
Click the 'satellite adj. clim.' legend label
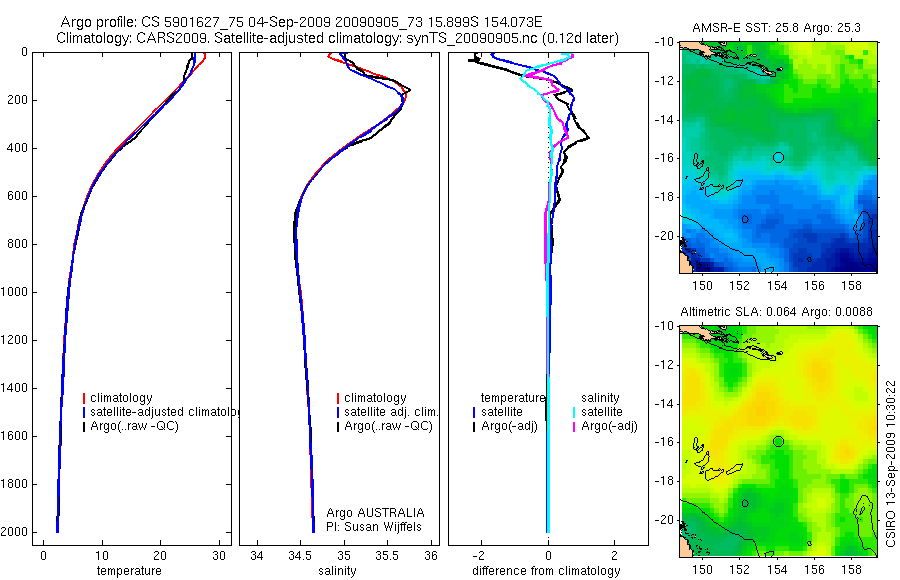(391, 412)
